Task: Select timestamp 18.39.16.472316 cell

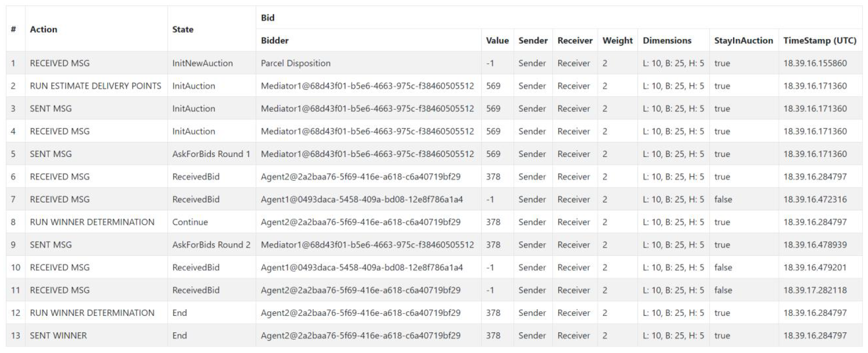Action: [815, 199]
